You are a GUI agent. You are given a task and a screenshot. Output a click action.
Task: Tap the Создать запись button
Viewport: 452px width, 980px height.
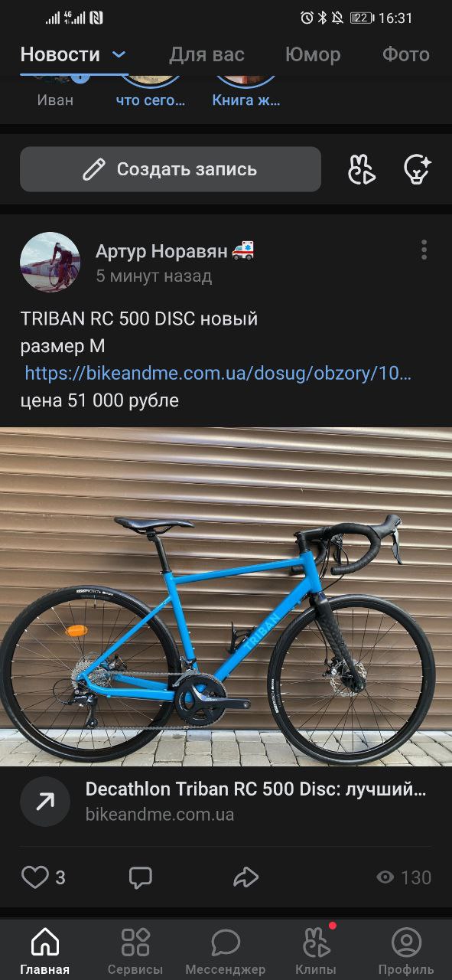coord(171,169)
